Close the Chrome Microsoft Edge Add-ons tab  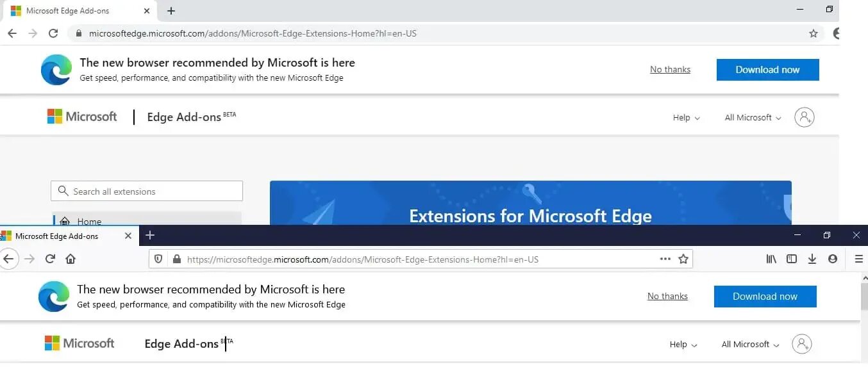[x=147, y=11]
